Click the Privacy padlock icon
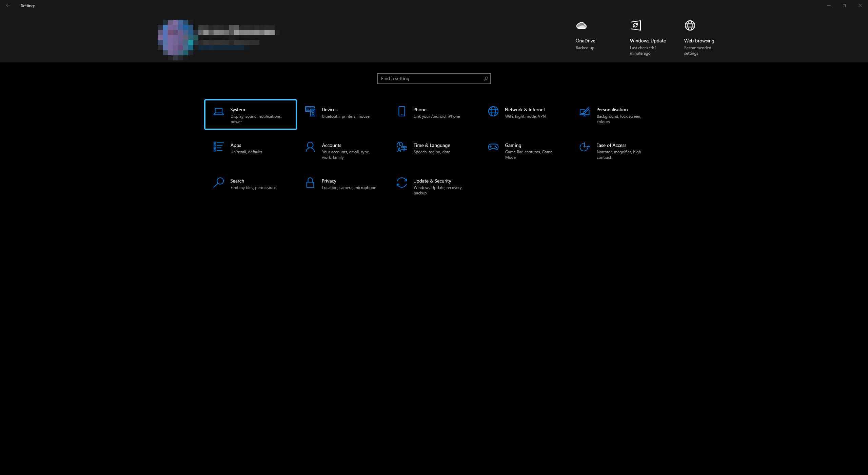The image size is (868, 475). 310,183
